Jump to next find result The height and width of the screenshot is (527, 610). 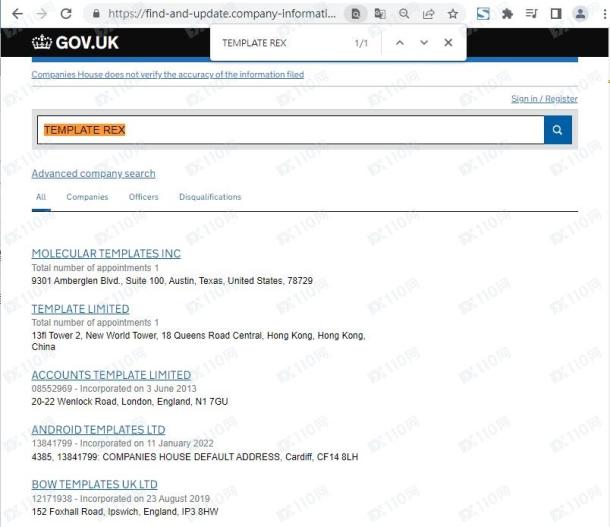[x=424, y=43]
